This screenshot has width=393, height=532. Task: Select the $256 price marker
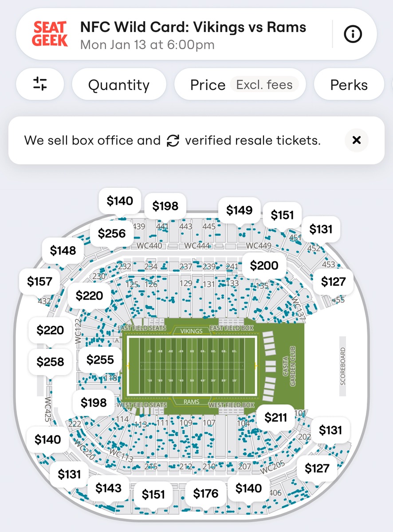point(112,234)
